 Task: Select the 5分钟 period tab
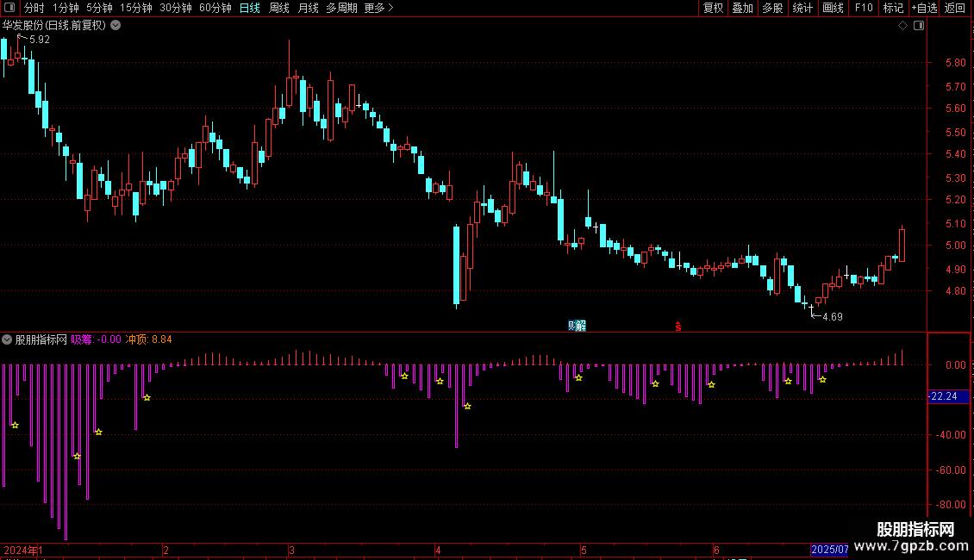coord(99,8)
